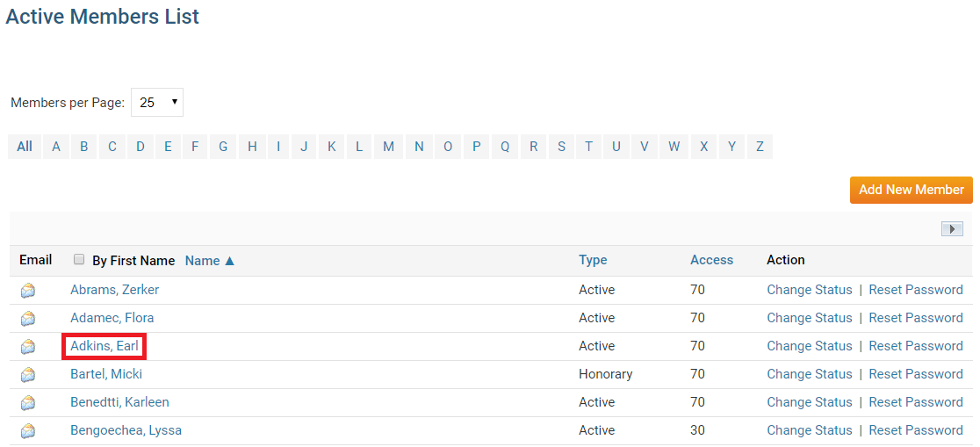Select the All filter tab
The image size is (980, 447).
pyautogui.click(x=25, y=147)
